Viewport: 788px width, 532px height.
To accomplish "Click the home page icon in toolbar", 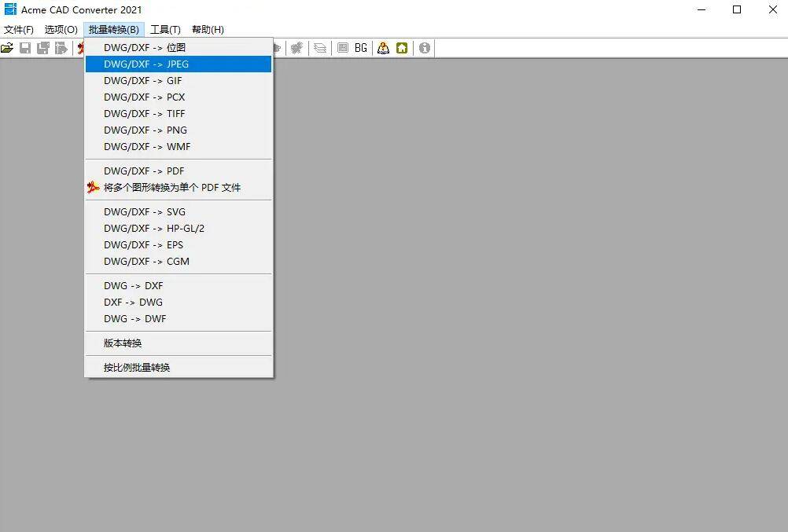I will (x=402, y=48).
